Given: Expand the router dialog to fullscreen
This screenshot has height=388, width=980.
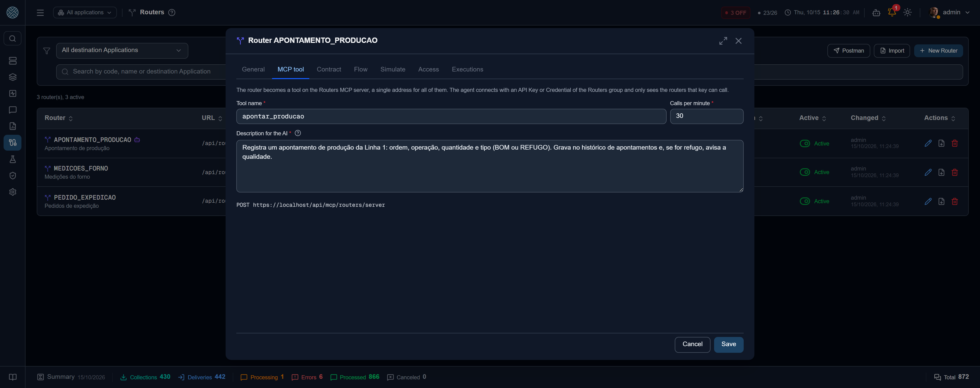Looking at the screenshot, I should pyautogui.click(x=723, y=41).
